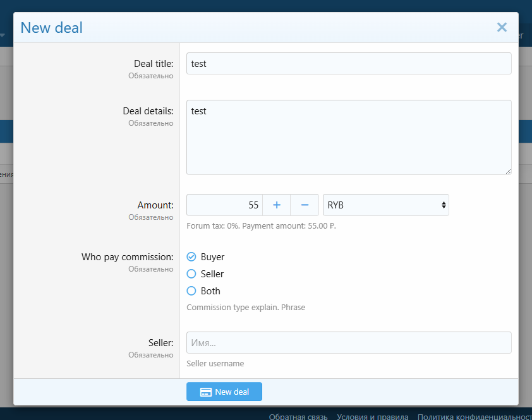This screenshot has height=420, width=532.
Task: Increase amount with the plus button
Action: [276, 205]
